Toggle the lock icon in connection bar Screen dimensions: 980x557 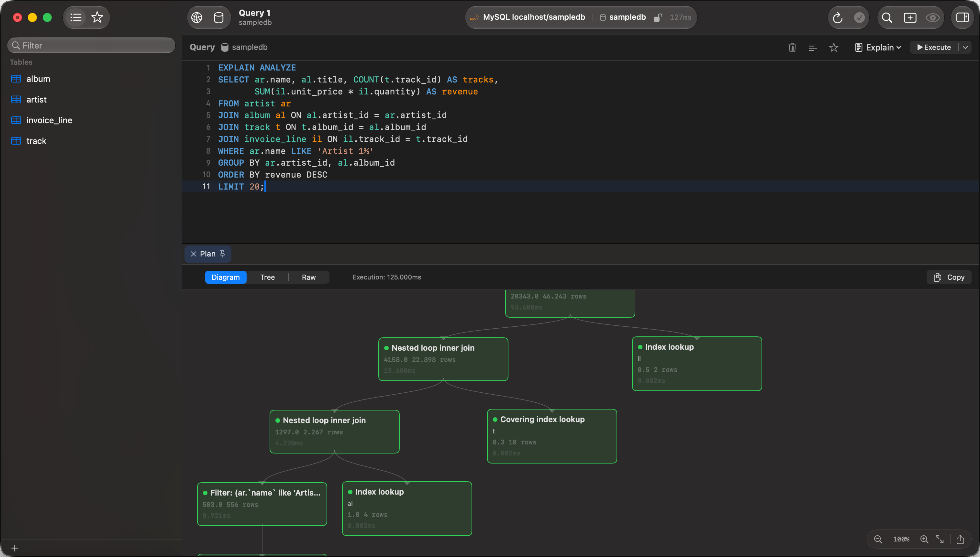657,17
